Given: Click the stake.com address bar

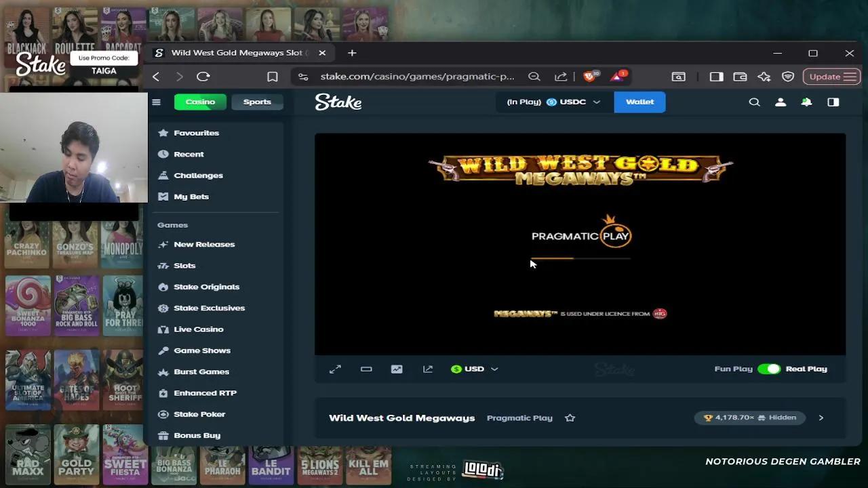Looking at the screenshot, I should coord(417,77).
